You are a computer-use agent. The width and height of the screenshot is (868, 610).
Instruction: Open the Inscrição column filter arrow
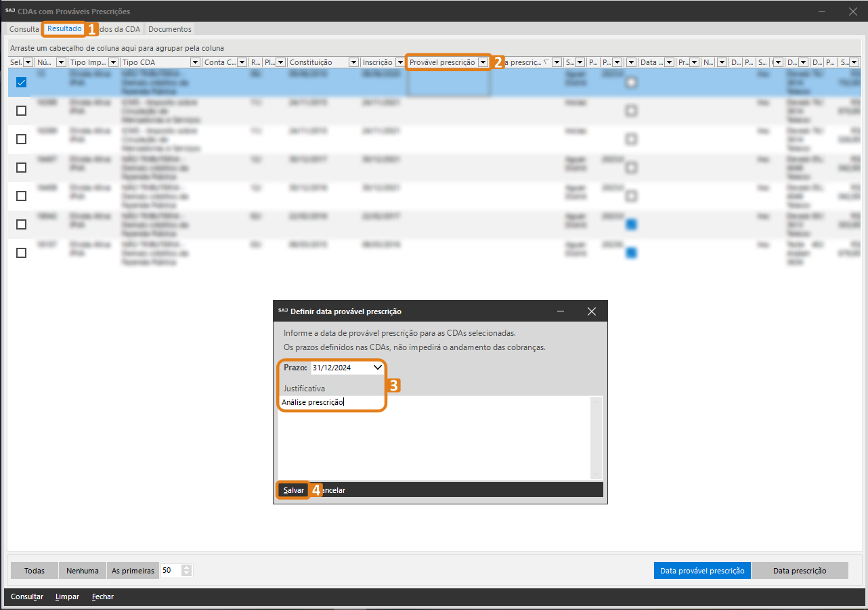pos(399,62)
